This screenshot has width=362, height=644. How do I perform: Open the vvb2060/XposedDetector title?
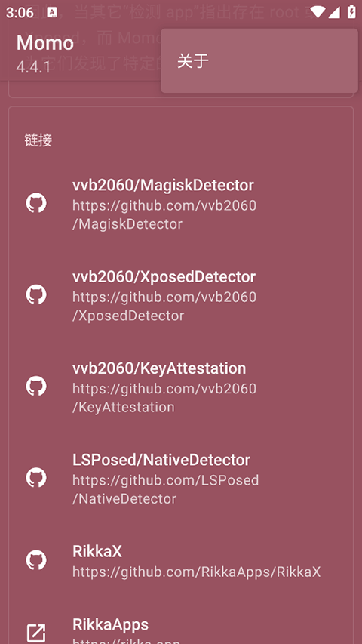tap(164, 277)
